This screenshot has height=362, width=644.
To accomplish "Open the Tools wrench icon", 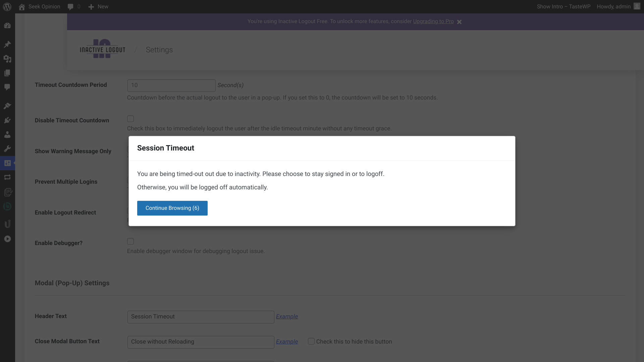I will pyautogui.click(x=7, y=149).
